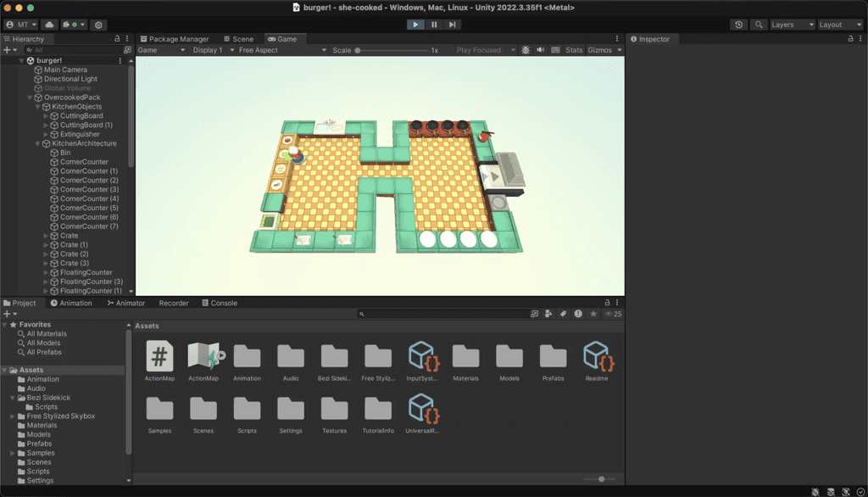Click the search by label icon in Project
The height and width of the screenshot is (497, 868).
pos(562,313)
